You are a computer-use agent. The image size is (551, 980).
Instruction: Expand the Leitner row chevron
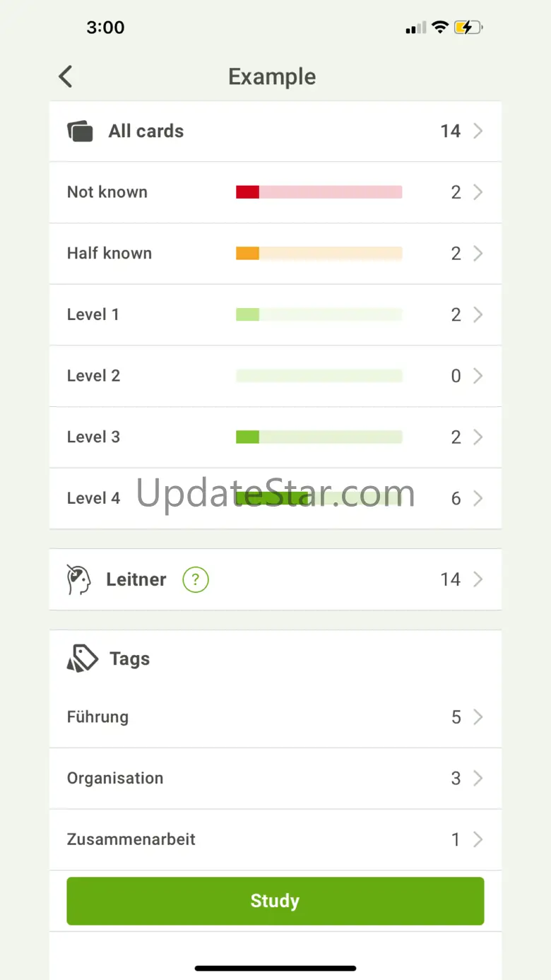478,580
